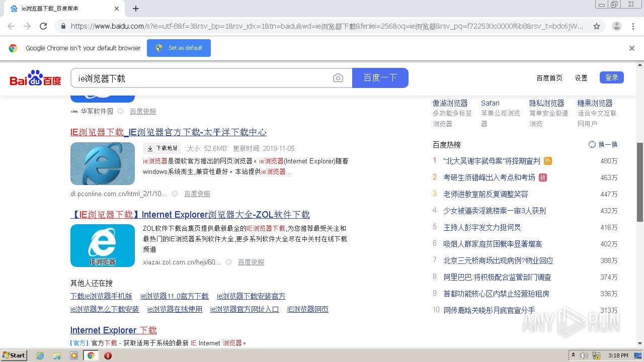This screenshot has height=362, width=644.
Task: Open hot search 阿里巴巴:将积极配合监管部门调查
Action: coord(497,277)
